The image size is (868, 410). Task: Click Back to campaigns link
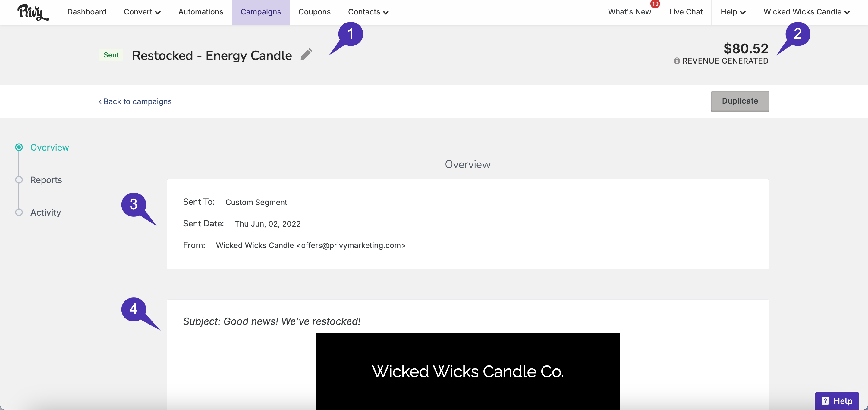[135, 102]
